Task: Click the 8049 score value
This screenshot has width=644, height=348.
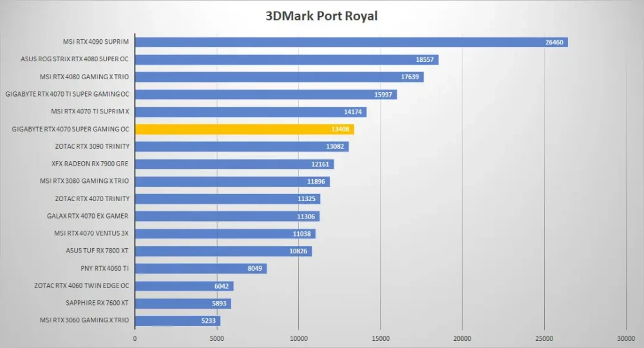Action: (x=254, y=268)
